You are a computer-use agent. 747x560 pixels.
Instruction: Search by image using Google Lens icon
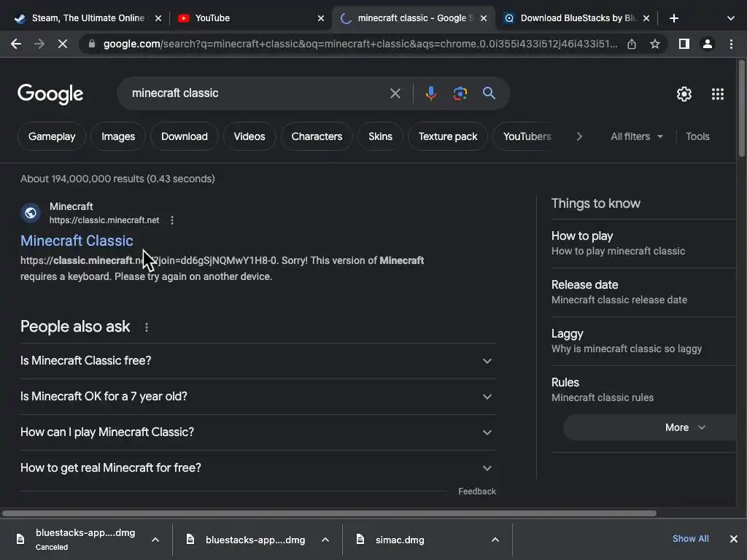tap(460, 93)
